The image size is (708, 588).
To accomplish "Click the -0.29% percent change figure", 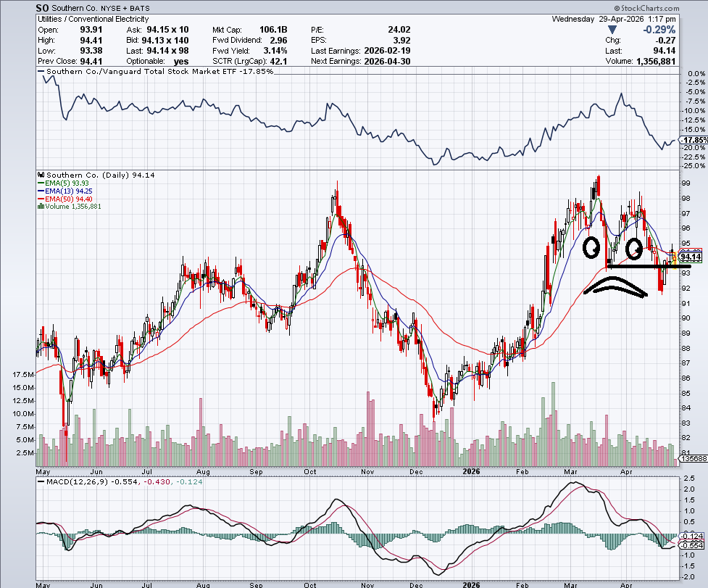I will [659, 30].
